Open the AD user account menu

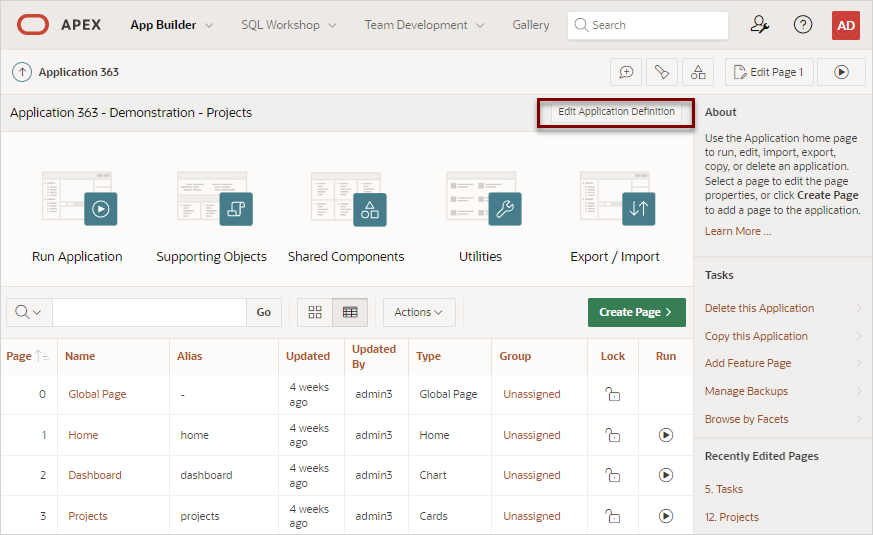click(x=846, y=26)
